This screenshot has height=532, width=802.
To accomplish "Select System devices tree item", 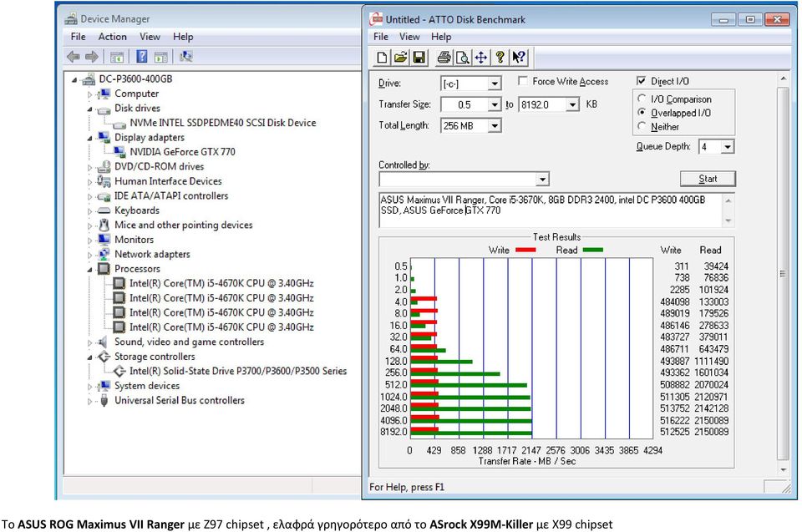I will pyautogui.click(x=147, y=386).
